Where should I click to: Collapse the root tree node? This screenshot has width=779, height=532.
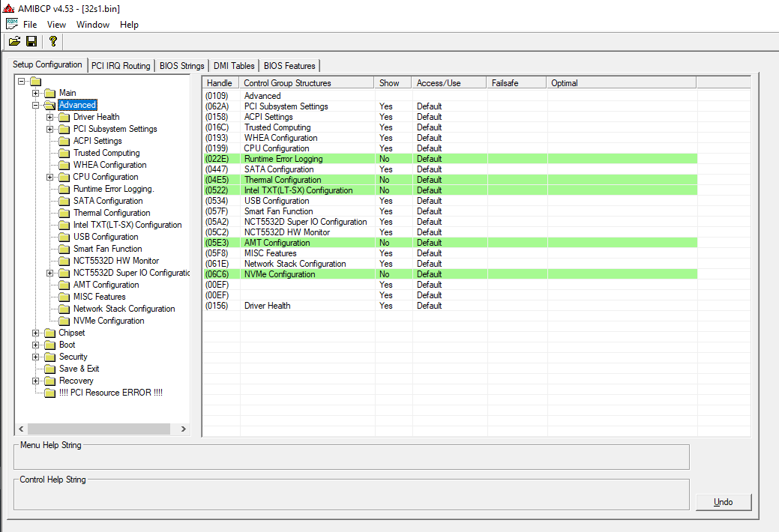point(21,81)
